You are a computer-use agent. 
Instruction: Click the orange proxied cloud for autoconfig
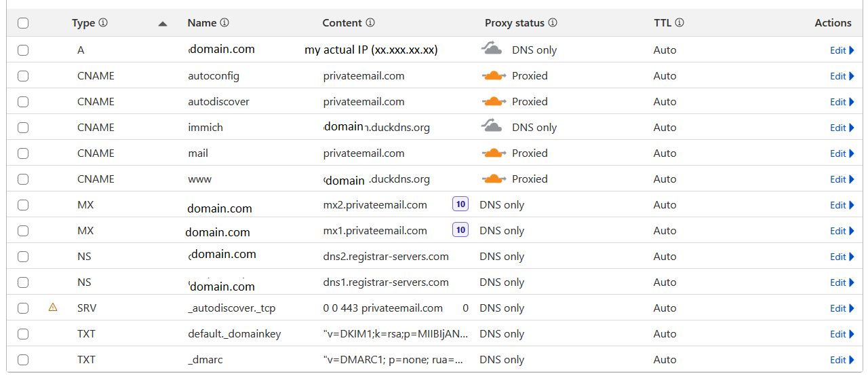point(494,75)
